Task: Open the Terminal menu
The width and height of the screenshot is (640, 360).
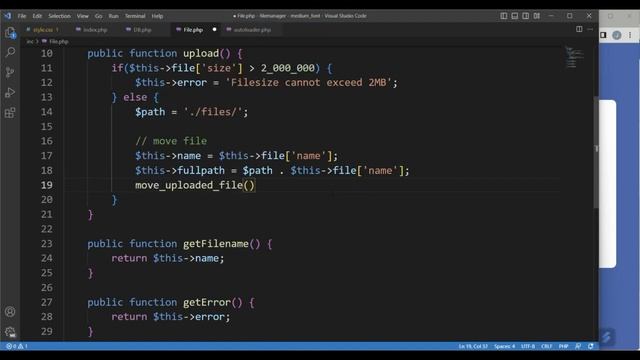Action: [x=135, y=16]
